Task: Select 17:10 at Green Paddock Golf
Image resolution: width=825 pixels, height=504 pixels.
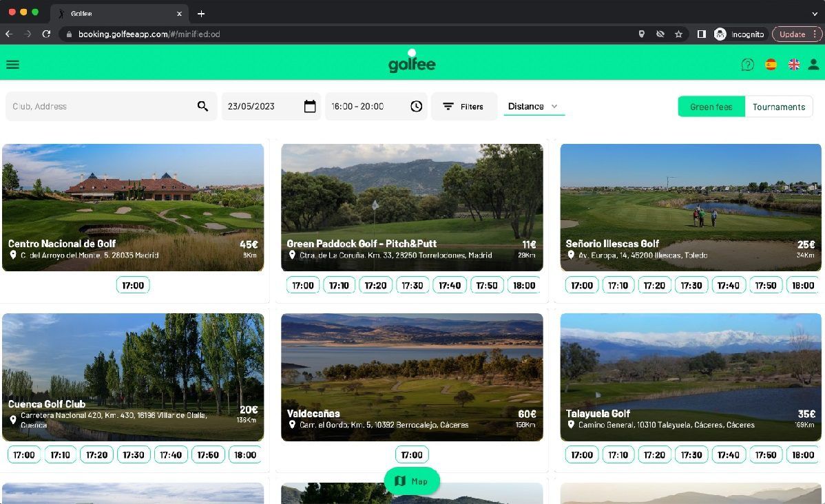Action: 339,285
